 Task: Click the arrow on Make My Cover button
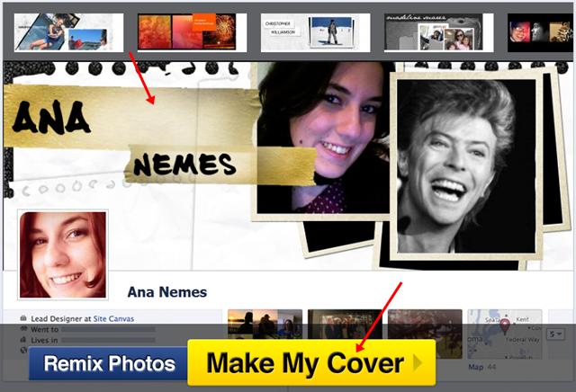point(417,362)
